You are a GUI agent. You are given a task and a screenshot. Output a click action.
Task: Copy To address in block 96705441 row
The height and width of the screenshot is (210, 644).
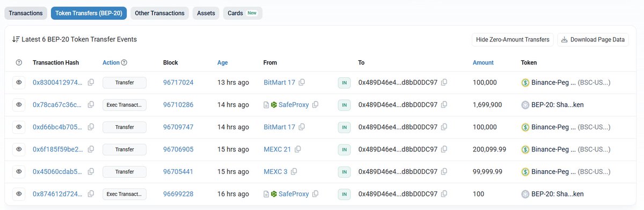pos(444,172)
